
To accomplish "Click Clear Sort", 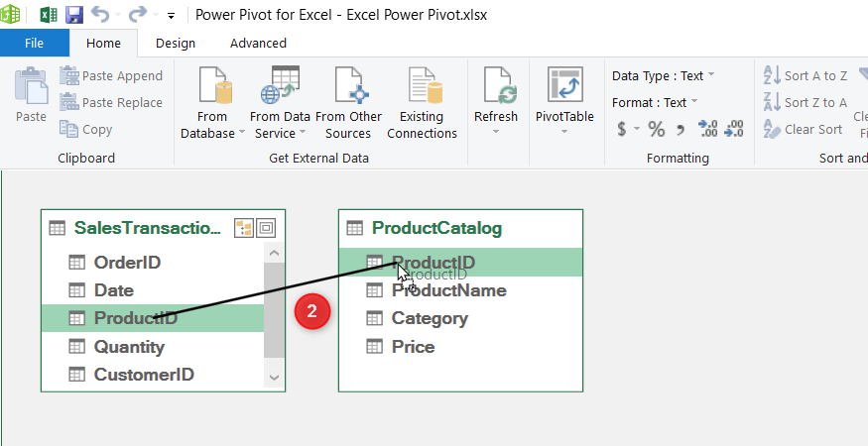I will tap(804, 129).
